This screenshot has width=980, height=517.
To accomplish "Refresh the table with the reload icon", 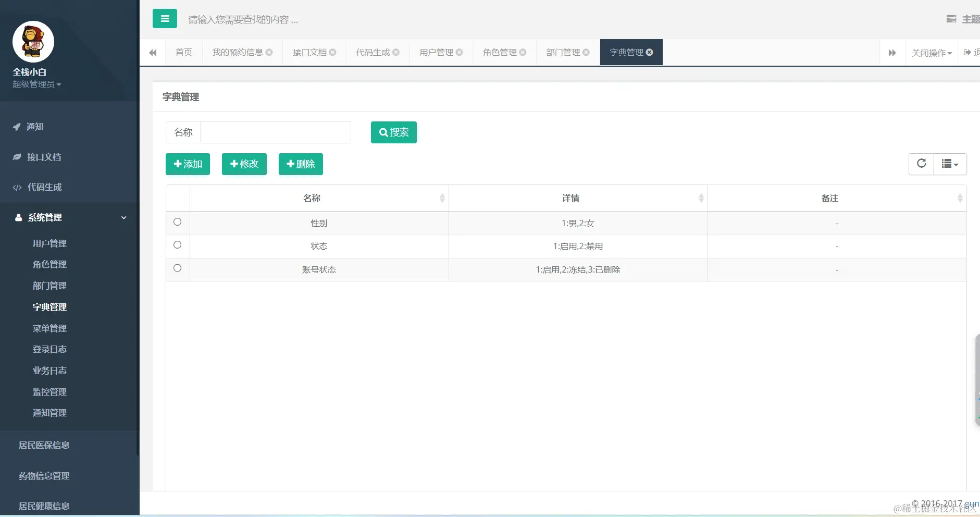I will point(921,164).
